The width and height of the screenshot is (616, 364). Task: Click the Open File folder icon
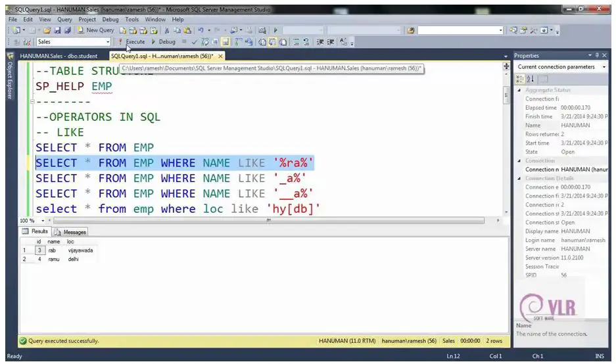tap(47, 30)
